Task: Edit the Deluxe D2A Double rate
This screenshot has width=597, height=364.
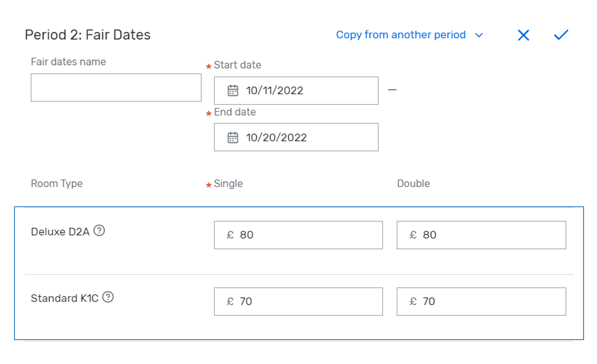Action: [481, 235]
